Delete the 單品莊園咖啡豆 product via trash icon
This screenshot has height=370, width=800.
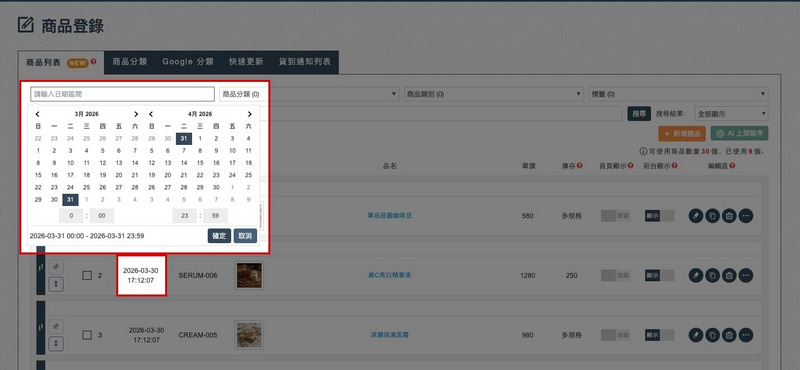[729, 216]
